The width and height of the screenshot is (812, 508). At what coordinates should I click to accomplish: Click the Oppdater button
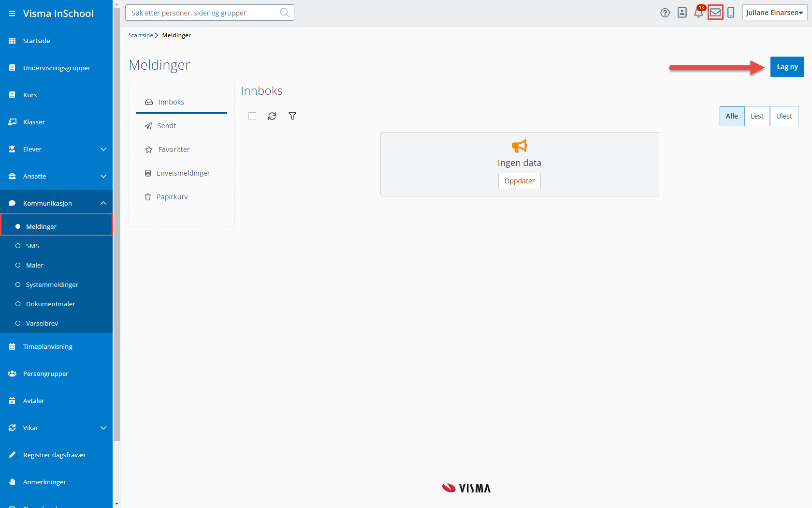[x=519, y=181]
